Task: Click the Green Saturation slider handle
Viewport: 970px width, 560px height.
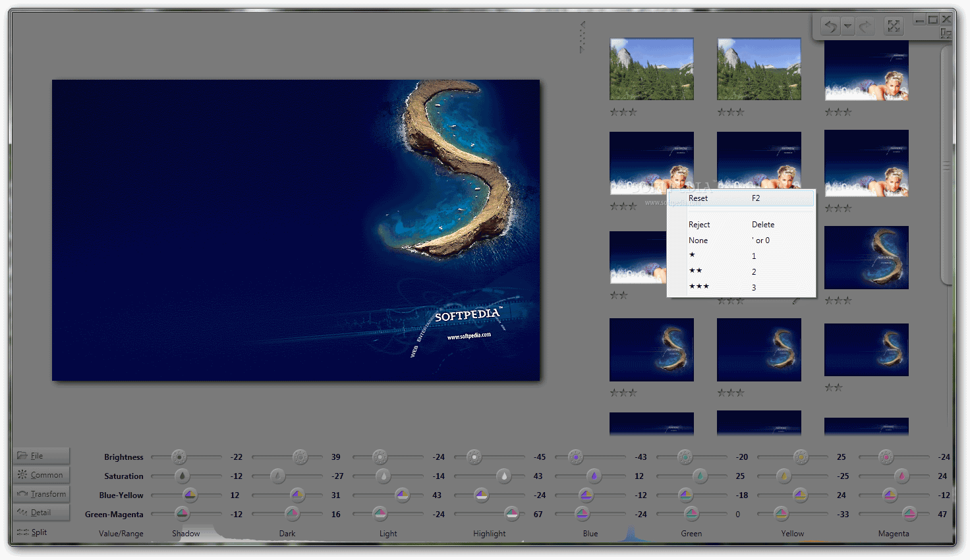Action: 700,476
